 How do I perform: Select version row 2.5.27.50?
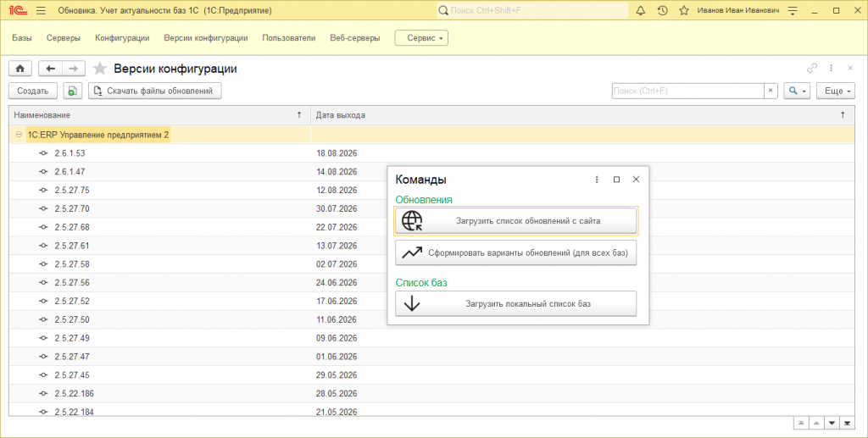tap(431, 319)
